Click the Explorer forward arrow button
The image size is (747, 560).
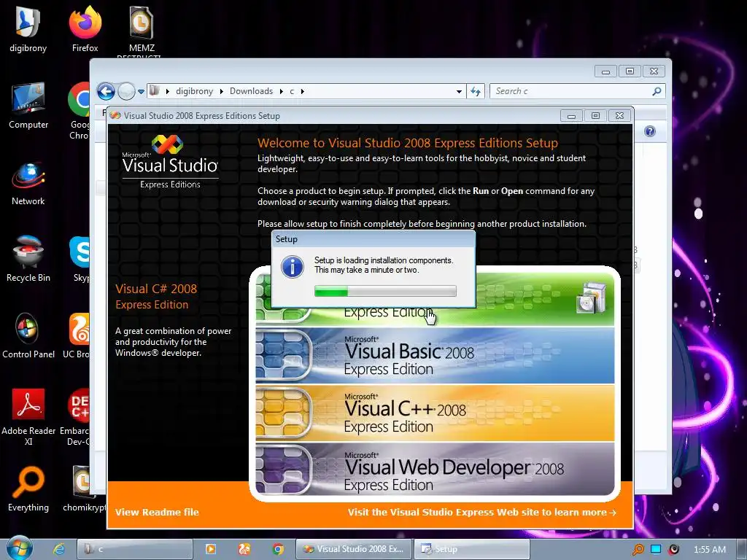[x=126, y=91]
